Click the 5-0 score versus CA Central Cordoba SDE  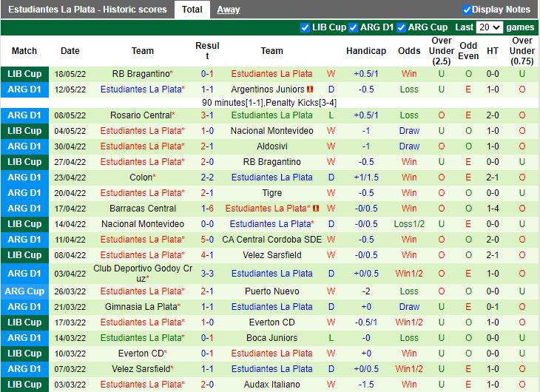click(208, 240)
